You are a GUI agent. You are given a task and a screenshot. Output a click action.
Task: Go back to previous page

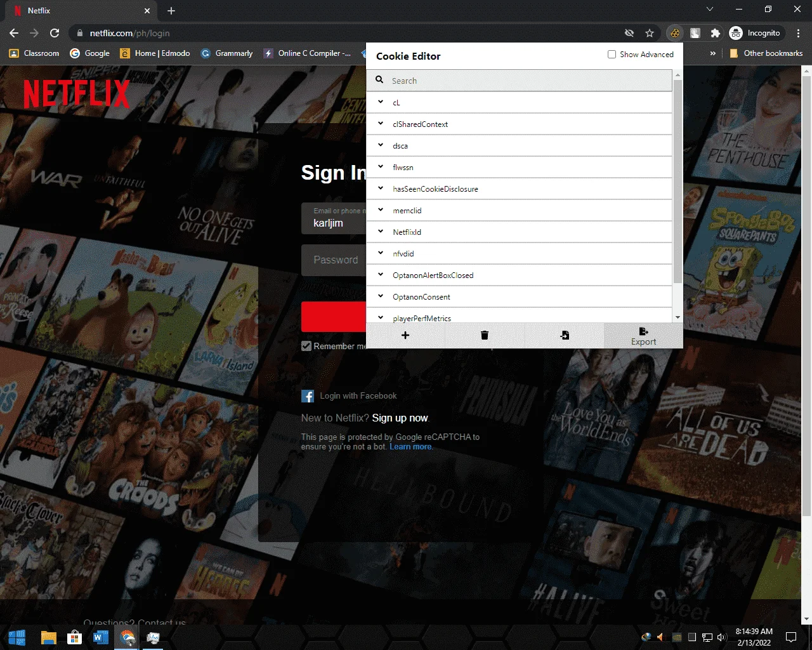click(14, 33)
